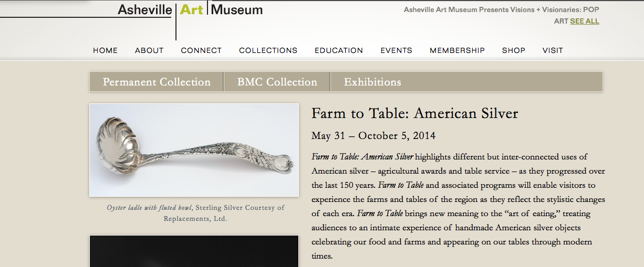Click the May 31 – October 5, 2014 date
The width and height of the screenshot is (644, 267).
coord(373,136)
